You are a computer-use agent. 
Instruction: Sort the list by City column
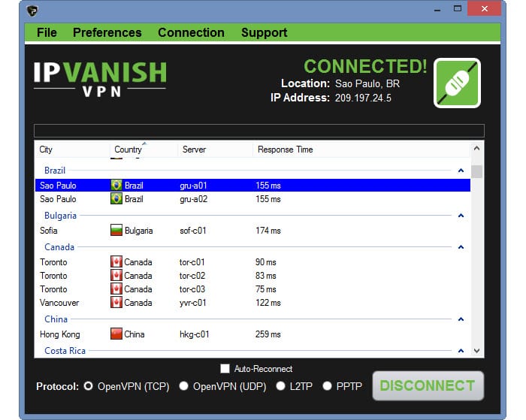click(72, 150)
